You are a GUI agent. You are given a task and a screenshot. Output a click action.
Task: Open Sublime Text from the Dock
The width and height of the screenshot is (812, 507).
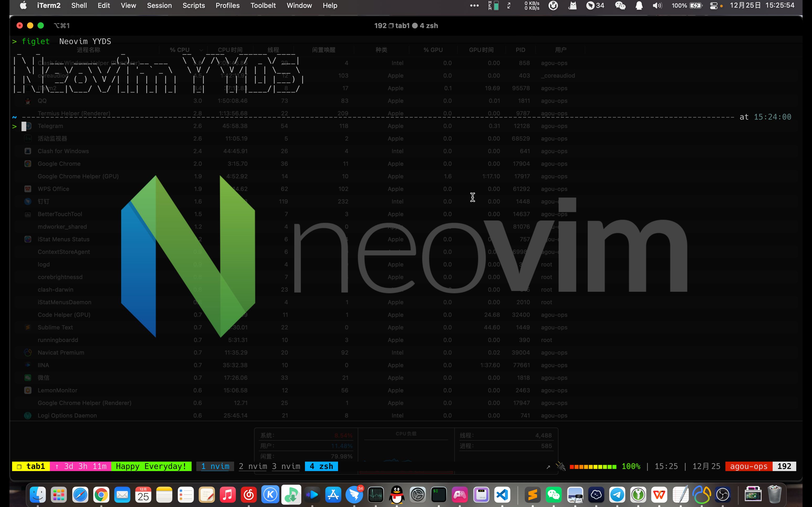tap(533, 495)
